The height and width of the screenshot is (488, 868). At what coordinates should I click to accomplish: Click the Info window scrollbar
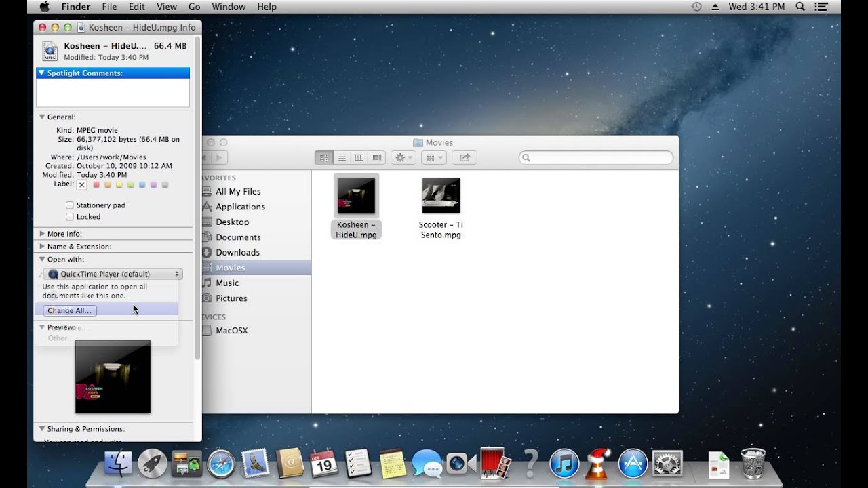pyautogui.click(x=197, y=197)
